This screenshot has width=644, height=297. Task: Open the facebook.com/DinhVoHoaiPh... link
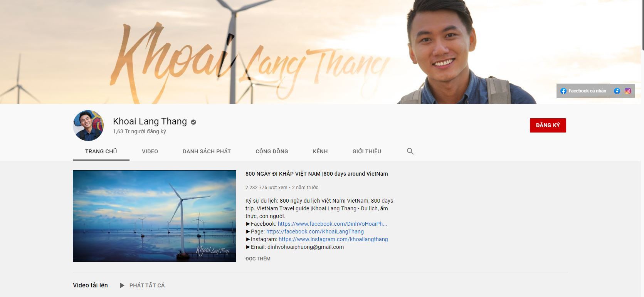click(x=332, y=224)
